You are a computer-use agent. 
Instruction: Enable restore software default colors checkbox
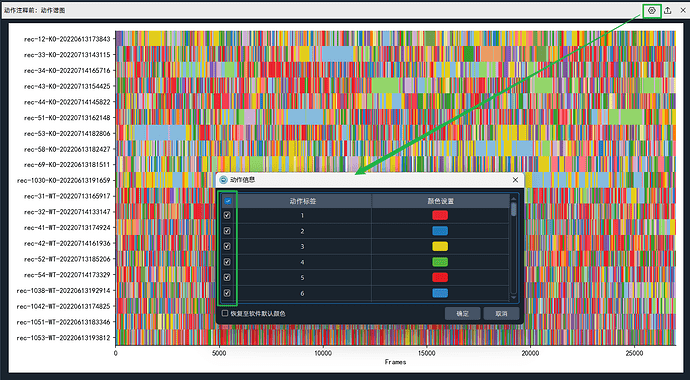point(225,314)
